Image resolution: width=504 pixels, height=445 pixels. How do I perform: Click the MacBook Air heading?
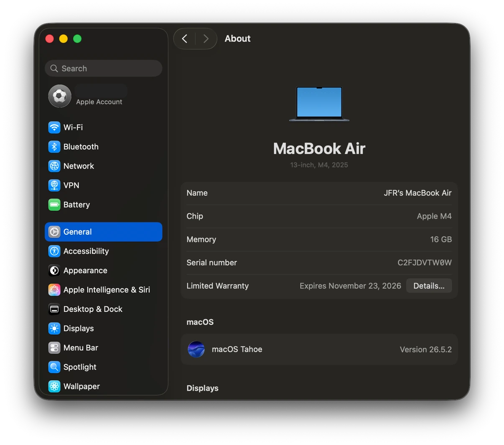(x=319, y=148)
